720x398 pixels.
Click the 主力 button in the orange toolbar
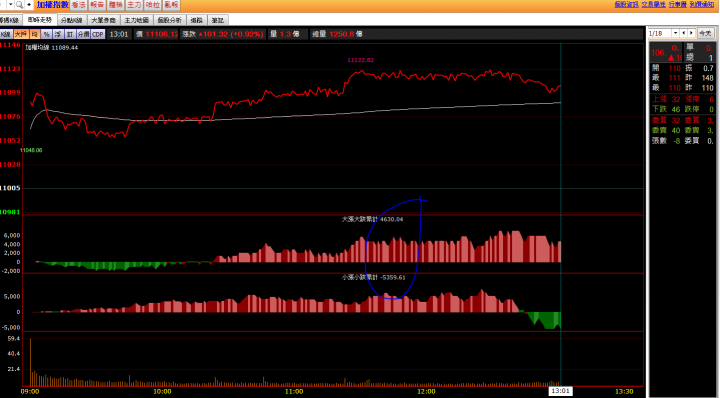[134, 5]
